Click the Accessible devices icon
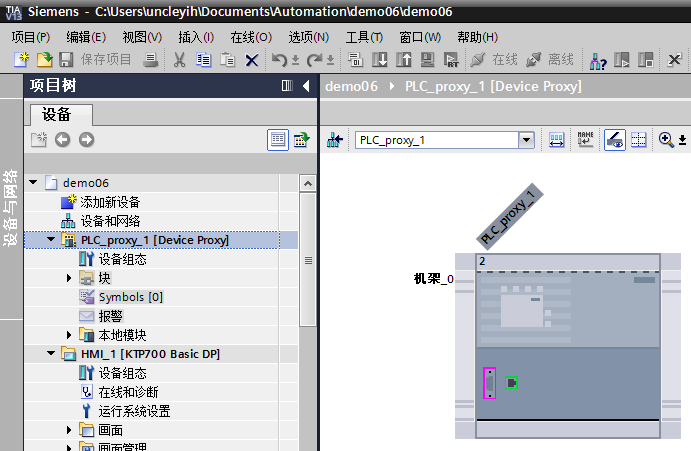 coord(598,60)
